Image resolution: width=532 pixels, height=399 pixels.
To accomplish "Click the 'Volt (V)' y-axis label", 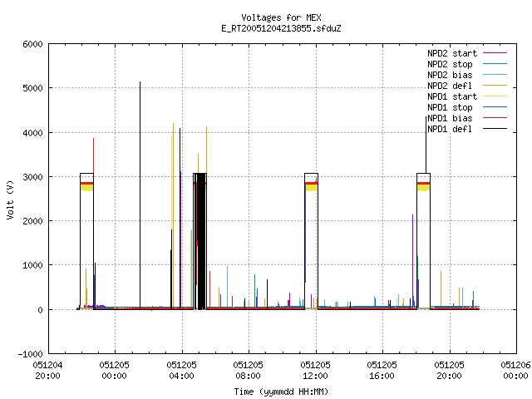I will coord(10,199).
